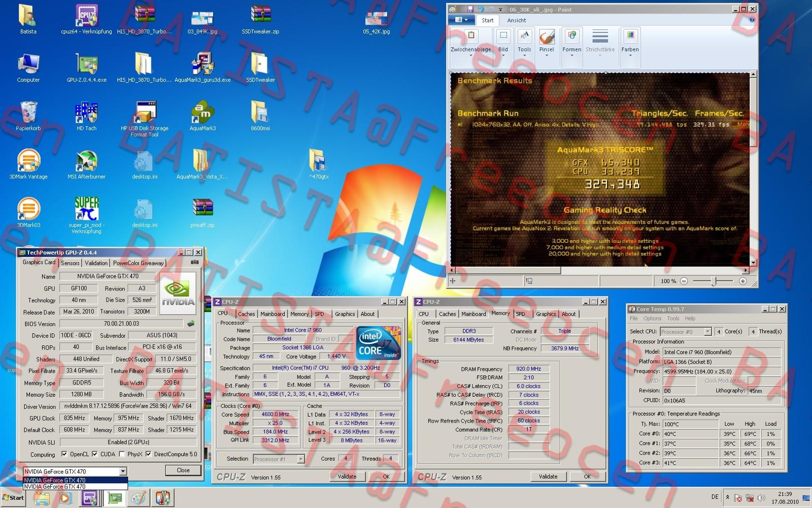Click the GPU-Z screenshot camera icon
Viewport: 812px width, 508px height.
(194, 262)
